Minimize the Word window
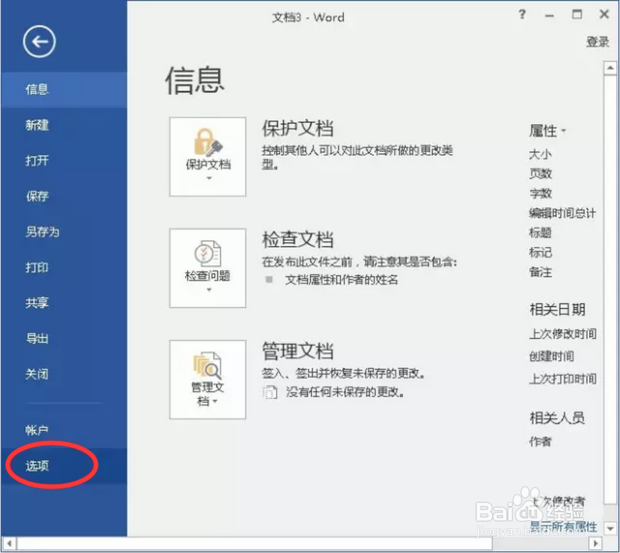The image size is (620, 553). [549, 15]
